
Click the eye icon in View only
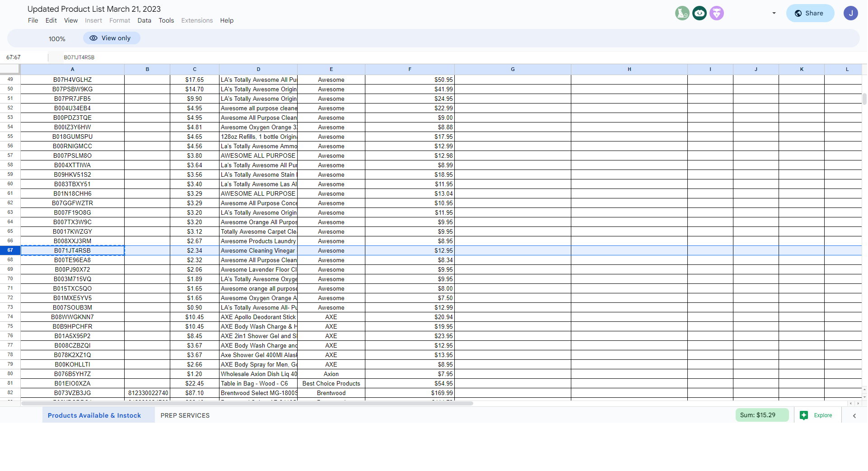click(93, 38)
